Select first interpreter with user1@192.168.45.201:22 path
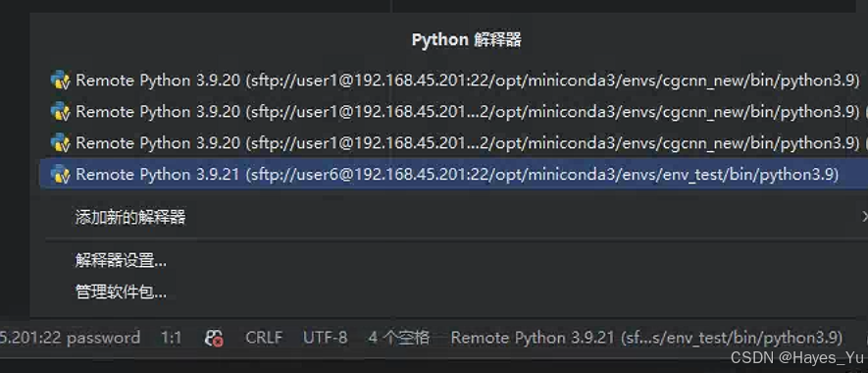This screenshot has height=373, width=868. tap(454, 80)
